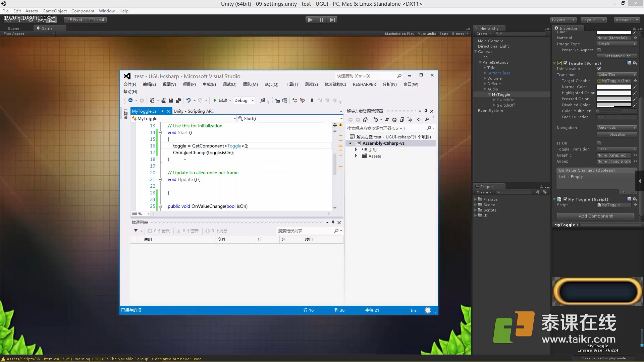Toggle errors filter in error list
The width and height of the screenshot is (644, 362).
click(x=159, y=231)
